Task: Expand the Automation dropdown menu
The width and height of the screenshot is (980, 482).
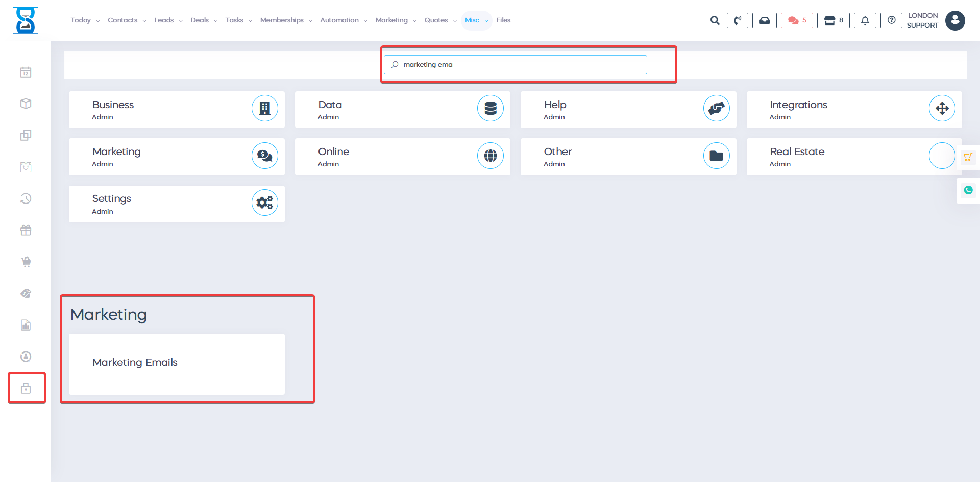Action: tap(344, 20)
